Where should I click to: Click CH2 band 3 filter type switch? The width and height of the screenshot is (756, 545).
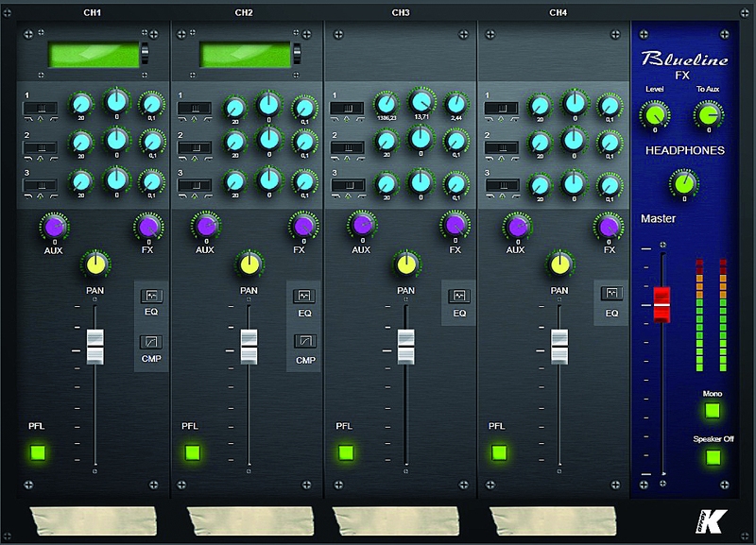[x=195, y=185]
